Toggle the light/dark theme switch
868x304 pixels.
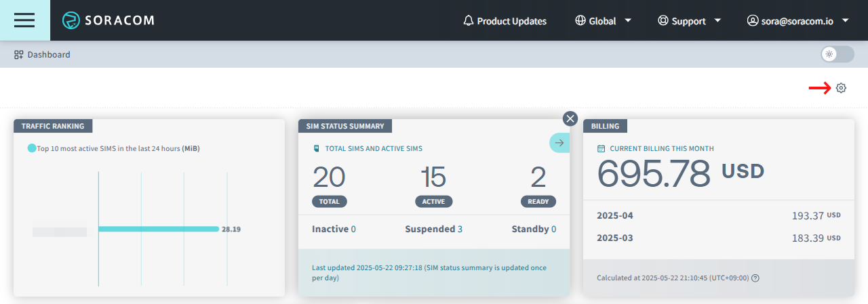pyautogui.click(x=837, y=54)
